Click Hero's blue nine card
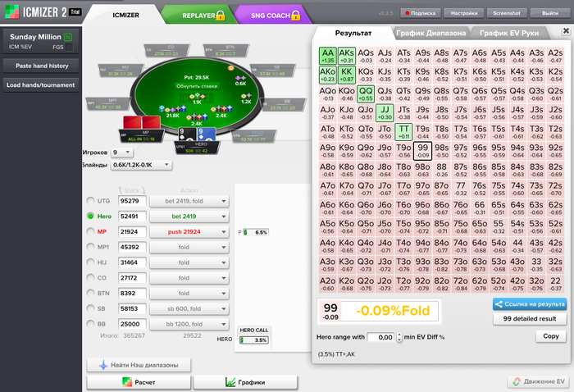 [207, 134]
